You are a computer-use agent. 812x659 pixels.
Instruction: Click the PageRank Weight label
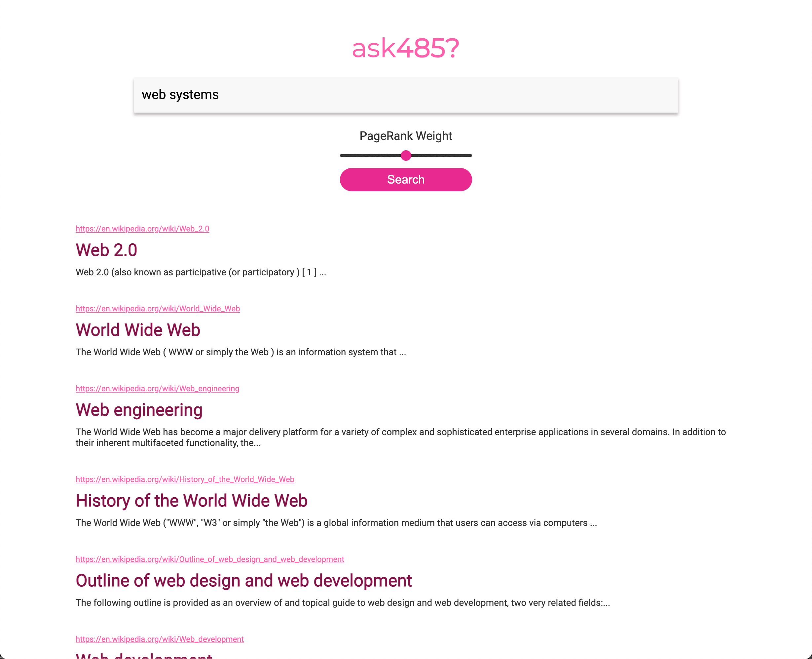(x=405, y=136)
